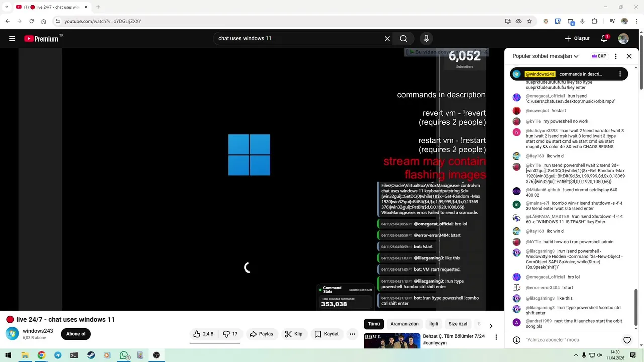
Task: Open pinned message options from @windows243
Action: coord(620,74)
